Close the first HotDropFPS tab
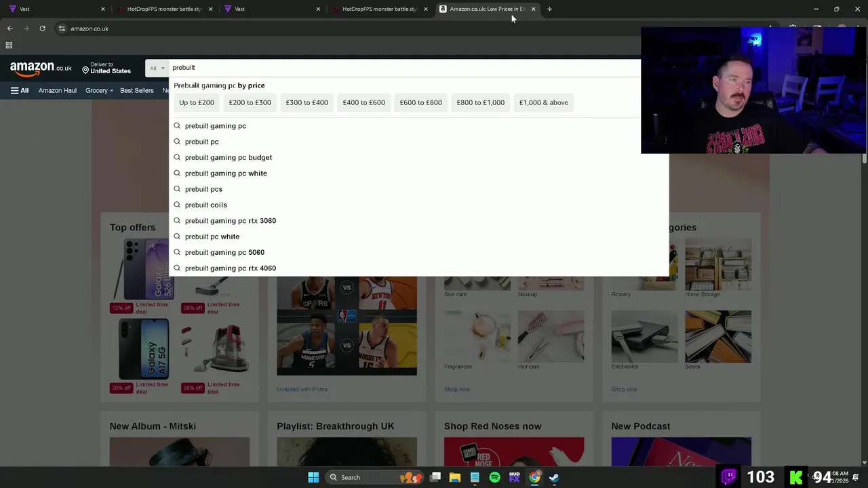The image size is (868, 488). tap(211, 9)
